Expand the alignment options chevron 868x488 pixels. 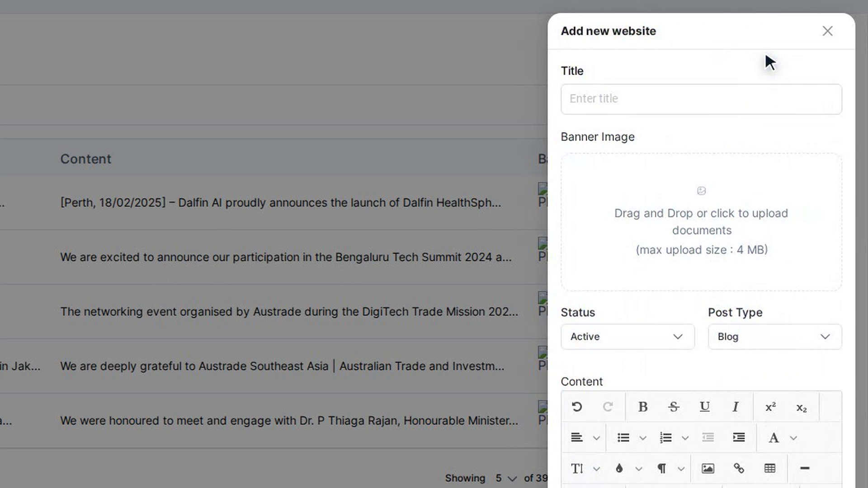point(596,438)
